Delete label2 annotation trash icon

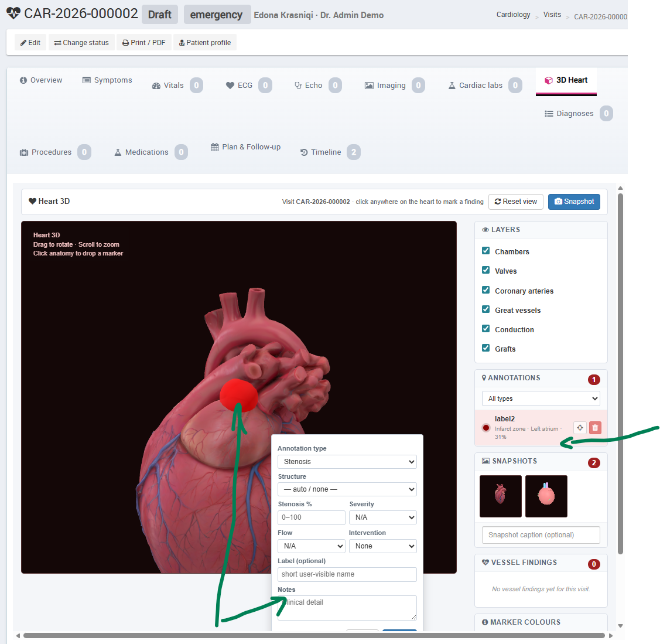pyautogui.click(x=595, y=428)
